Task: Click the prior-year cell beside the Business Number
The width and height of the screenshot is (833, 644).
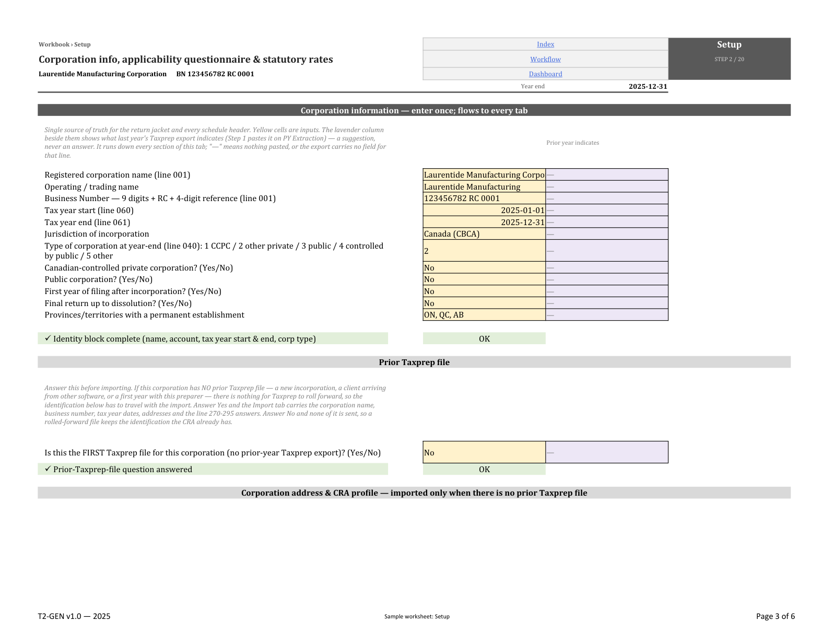Action: pos(607,198)
